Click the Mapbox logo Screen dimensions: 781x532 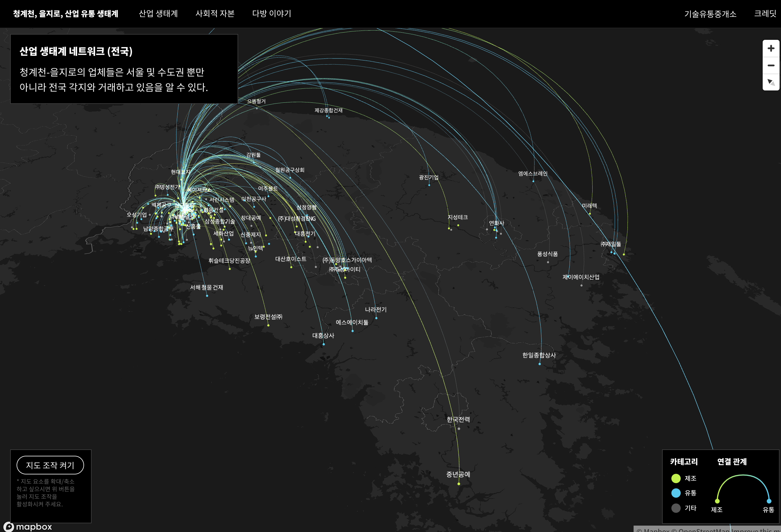coord(28,526)
